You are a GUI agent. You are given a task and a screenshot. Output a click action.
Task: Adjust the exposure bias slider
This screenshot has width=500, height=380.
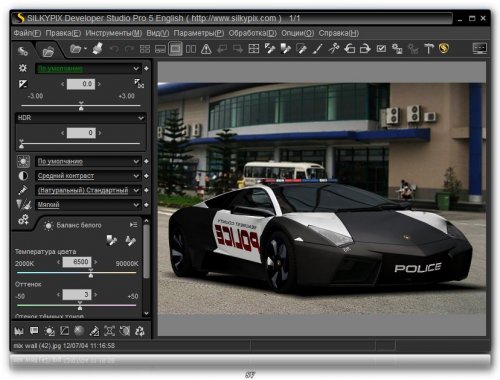pyautogui.click(x=81, y=106)
